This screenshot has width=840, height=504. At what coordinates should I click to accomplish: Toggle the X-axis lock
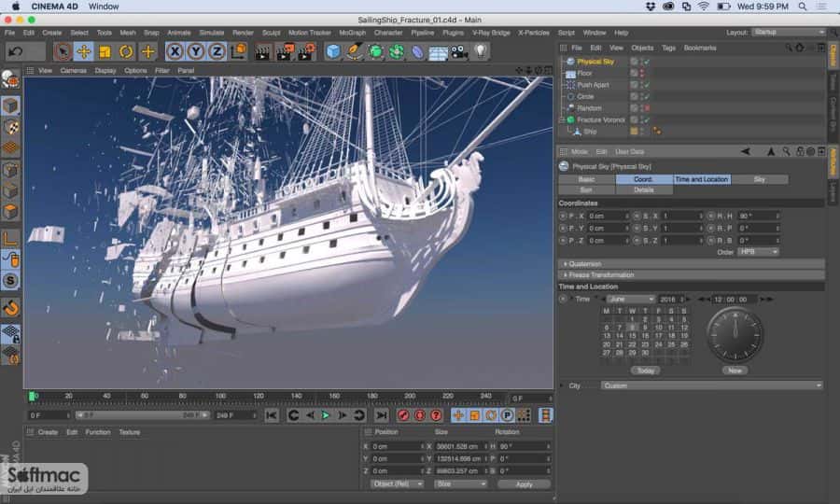[175, 52]
